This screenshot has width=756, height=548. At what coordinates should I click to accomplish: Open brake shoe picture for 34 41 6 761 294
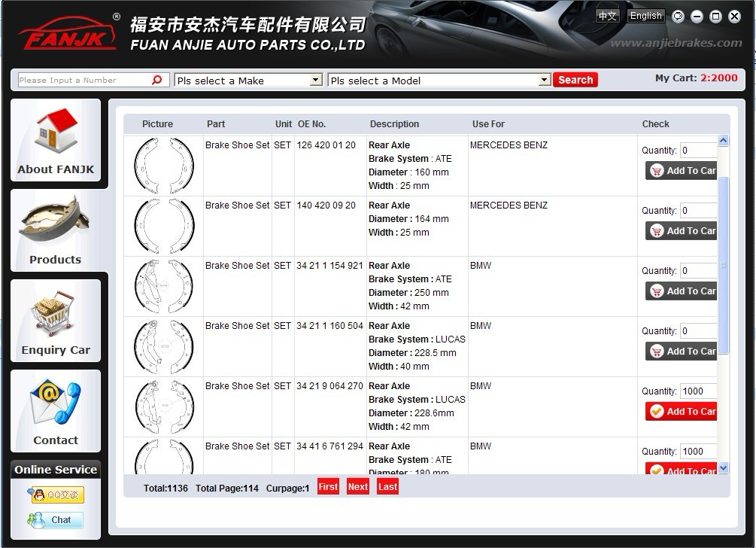pos(164,456)
